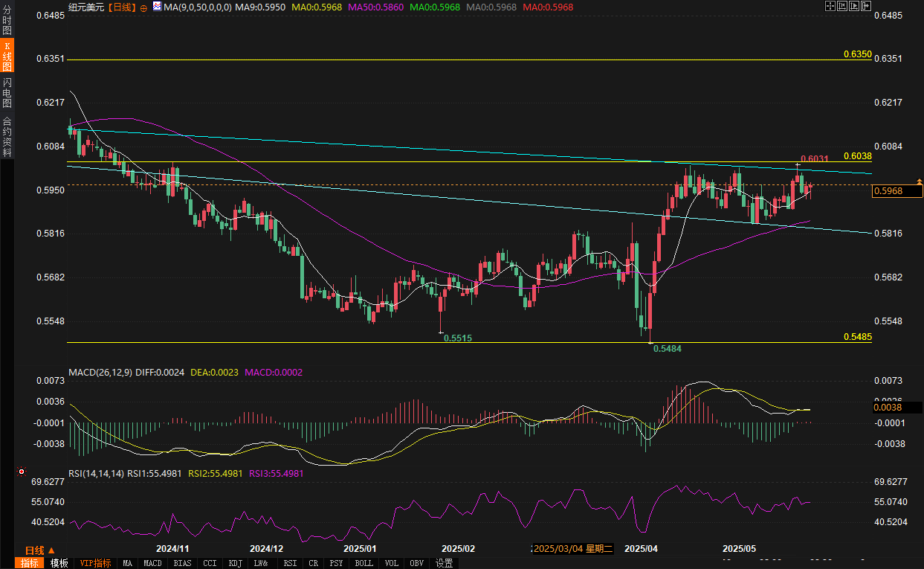
Task: Click the small MA chart icon beside the title
Action: tap(157, 6)
